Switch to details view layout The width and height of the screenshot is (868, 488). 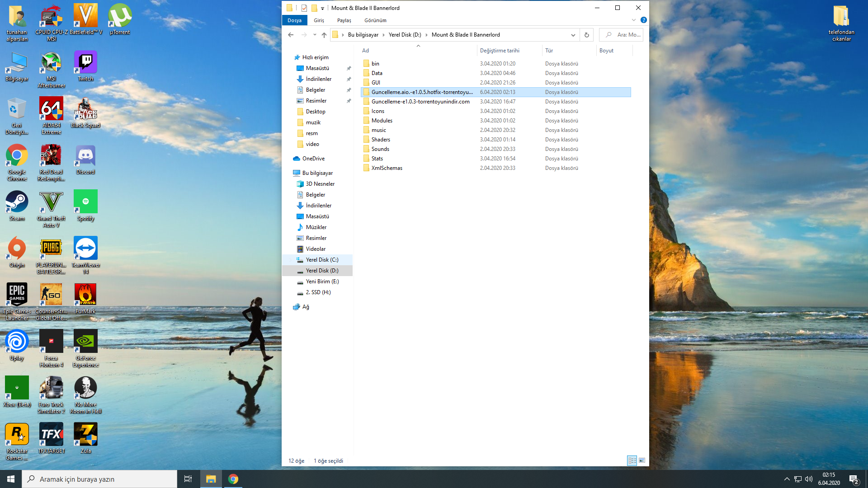(632, 460)
